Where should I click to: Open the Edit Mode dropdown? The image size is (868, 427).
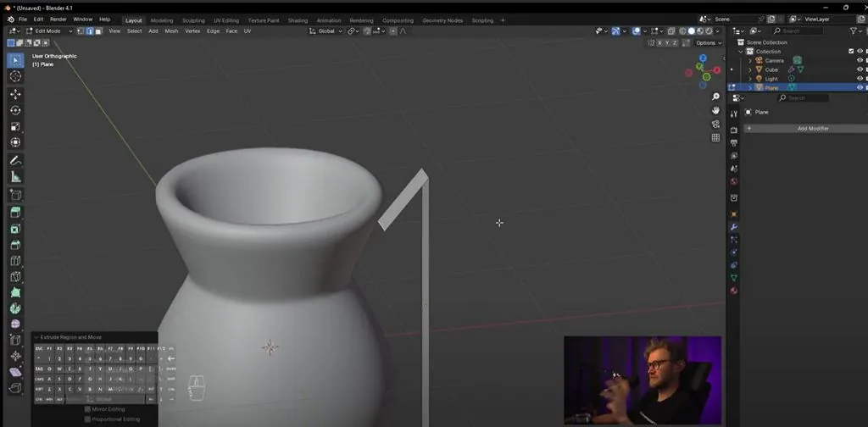(x=48, y=31)
